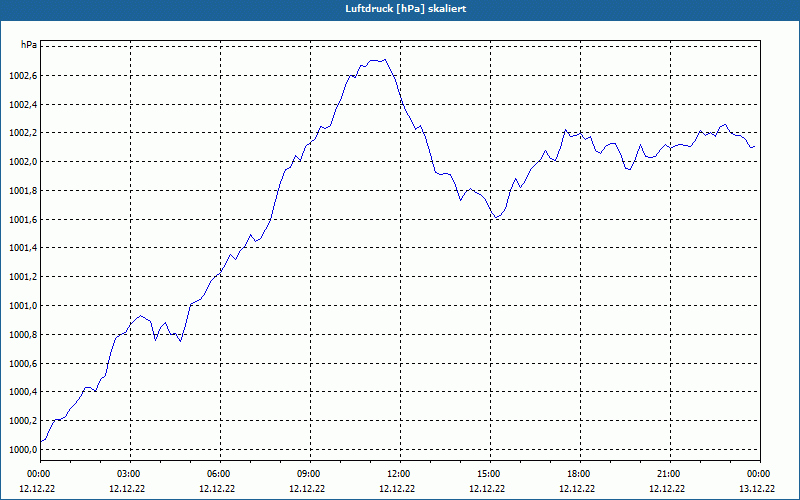800x500 pixels.
Task: Click the hPa unit label
Action: (x=29, y=45)
